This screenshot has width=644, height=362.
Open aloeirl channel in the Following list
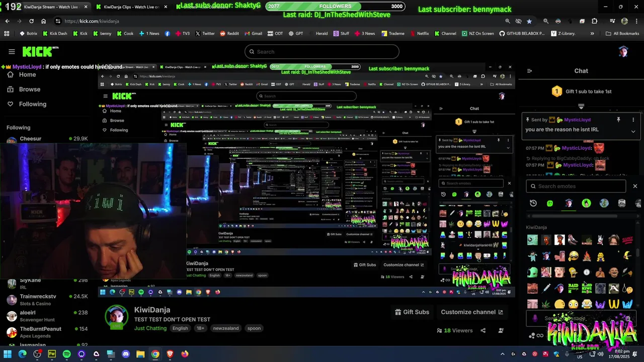[48, 316]
